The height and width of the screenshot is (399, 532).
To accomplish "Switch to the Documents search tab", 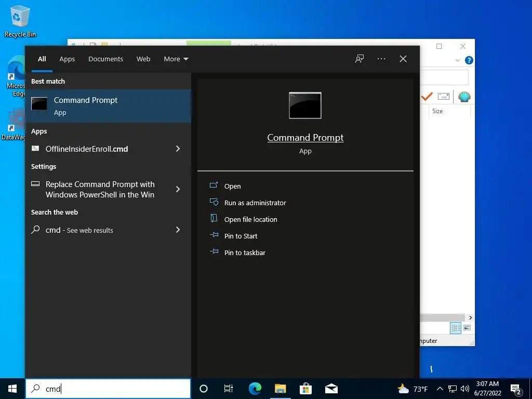I will coord(105,59).
